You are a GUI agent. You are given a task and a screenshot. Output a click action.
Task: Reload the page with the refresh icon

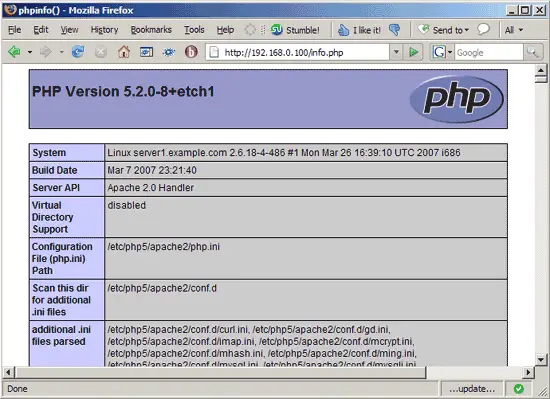pos(78,52)
